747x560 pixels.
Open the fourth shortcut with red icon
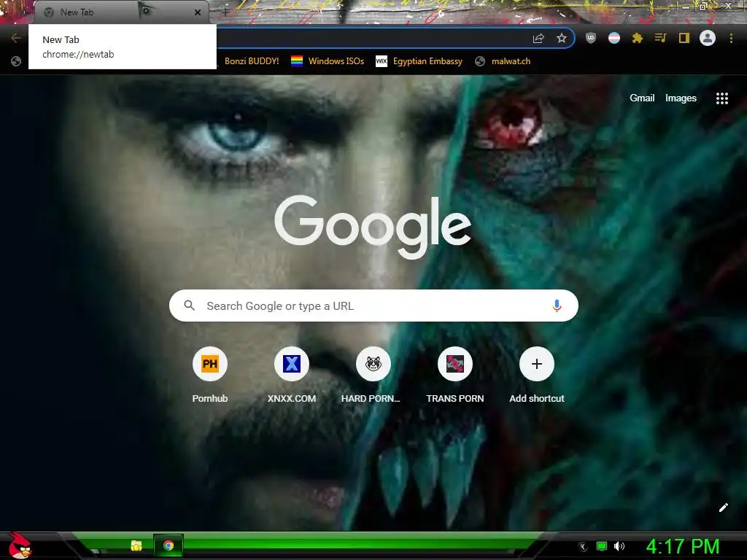(x=455, y=365)
